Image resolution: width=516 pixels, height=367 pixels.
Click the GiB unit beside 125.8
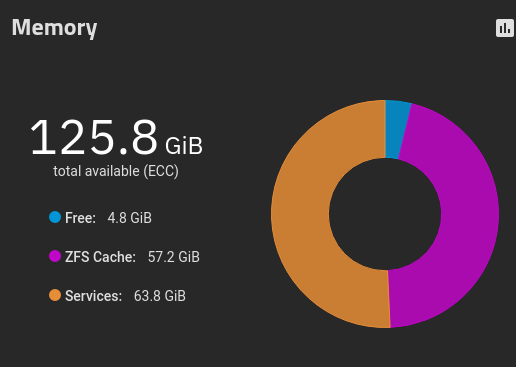[x=184, y=146]
